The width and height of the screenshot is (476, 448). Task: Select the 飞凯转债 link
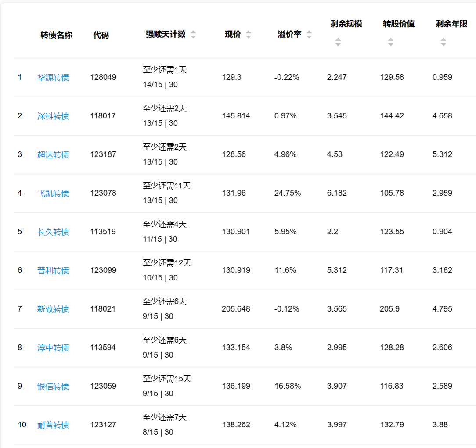coord(53,194)
